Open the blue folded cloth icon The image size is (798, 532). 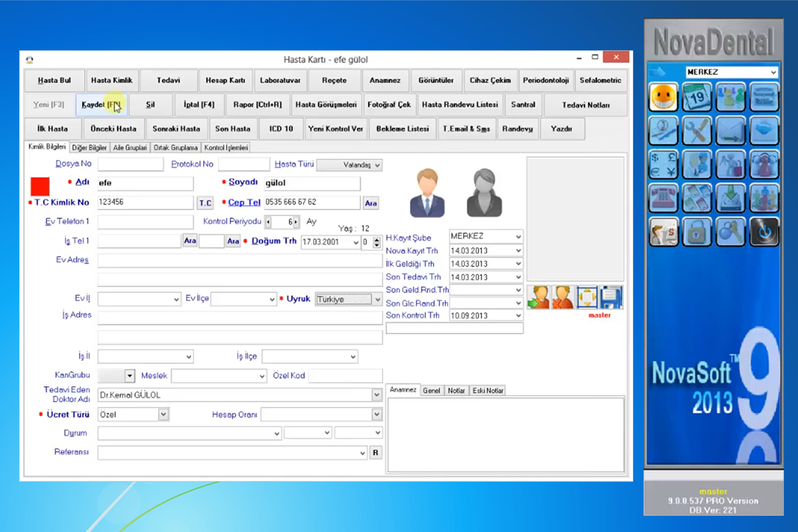pos(765,131)
